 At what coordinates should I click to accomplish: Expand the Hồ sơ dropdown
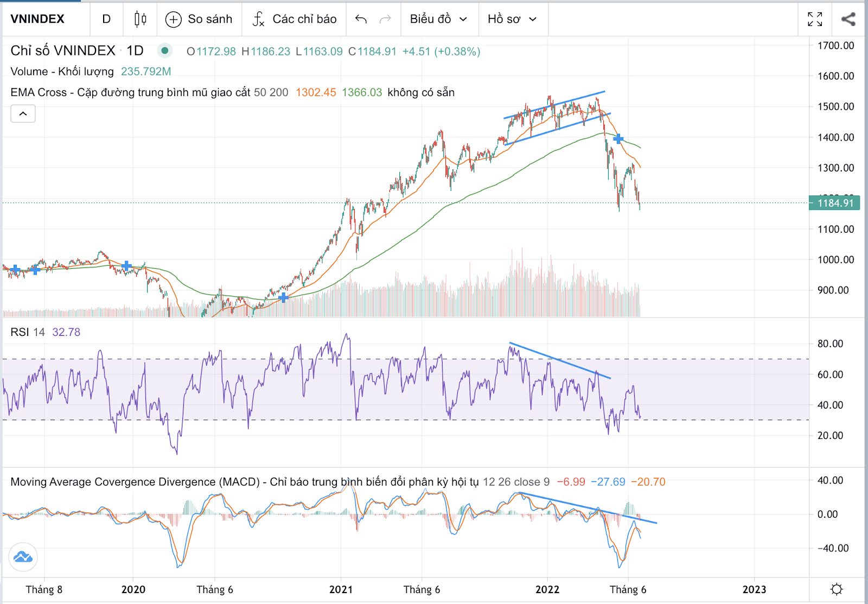point(512,20)
